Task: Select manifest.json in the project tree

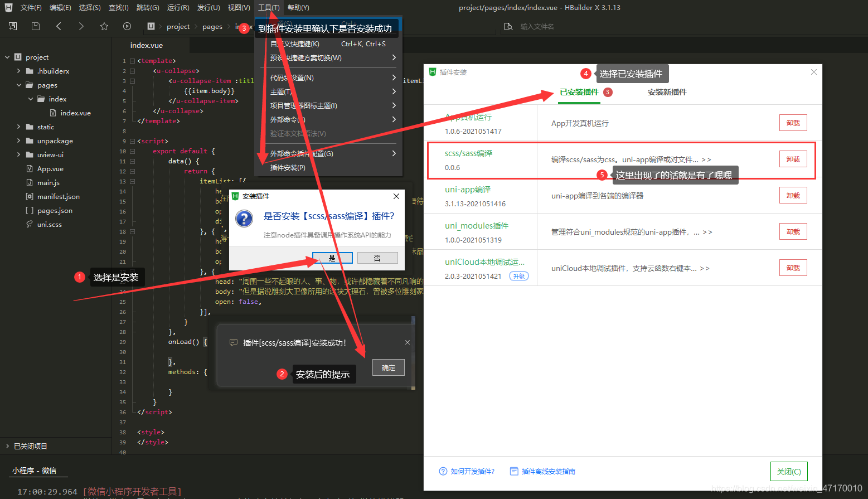Action: [58, 196]
